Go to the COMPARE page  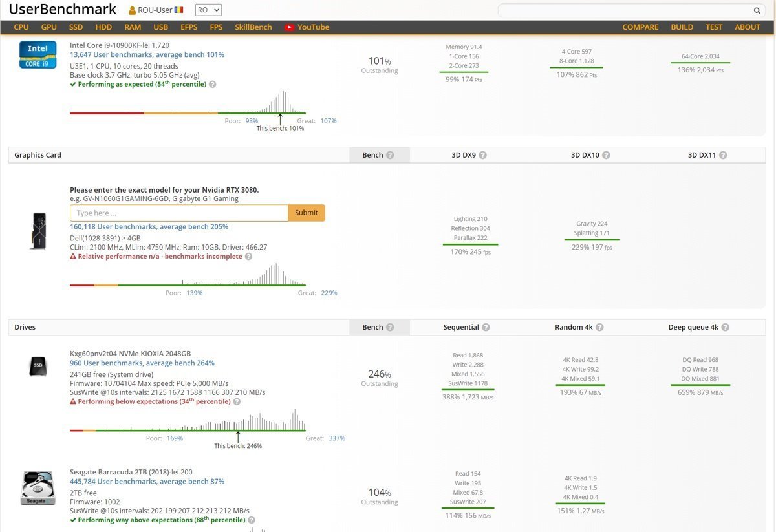(x=640, y=27)
